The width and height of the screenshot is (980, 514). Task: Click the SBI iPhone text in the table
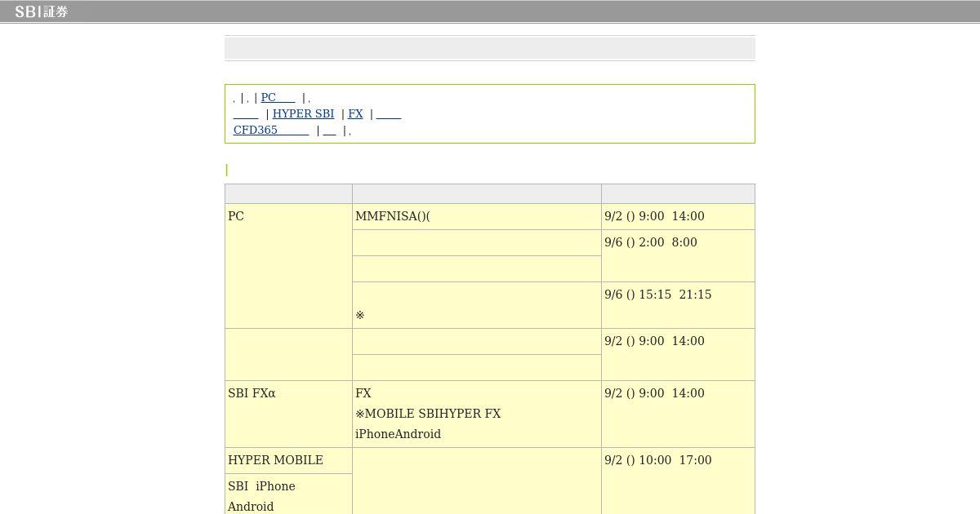(x=261, y=486)
